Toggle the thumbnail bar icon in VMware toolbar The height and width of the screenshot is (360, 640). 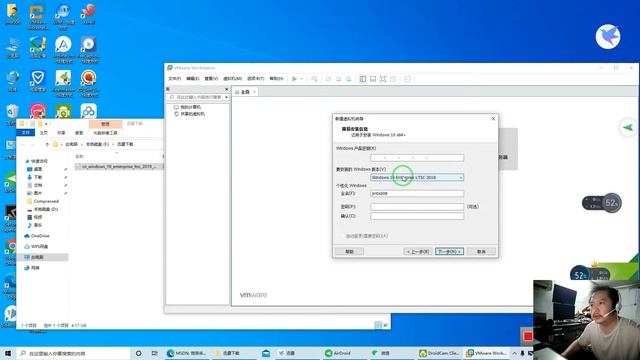click(x=373, y=79)
